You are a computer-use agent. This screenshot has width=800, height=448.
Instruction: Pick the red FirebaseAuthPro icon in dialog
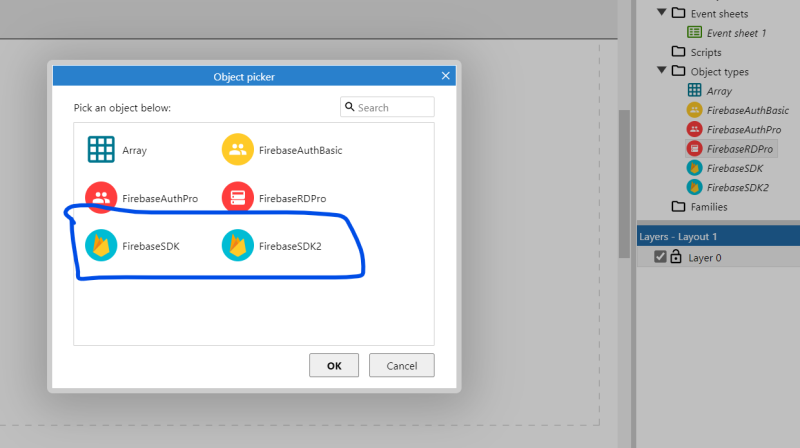tap(101, 197)
